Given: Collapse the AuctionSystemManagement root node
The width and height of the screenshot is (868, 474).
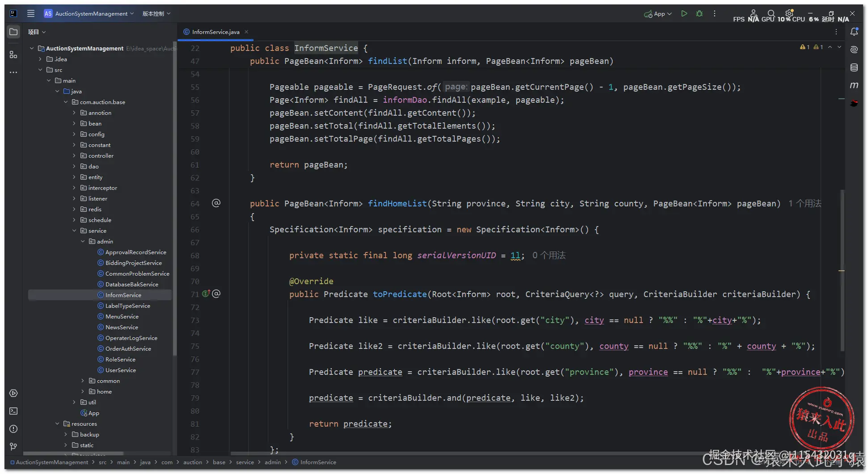Looking at the screenshot, I should coord(32,48).
